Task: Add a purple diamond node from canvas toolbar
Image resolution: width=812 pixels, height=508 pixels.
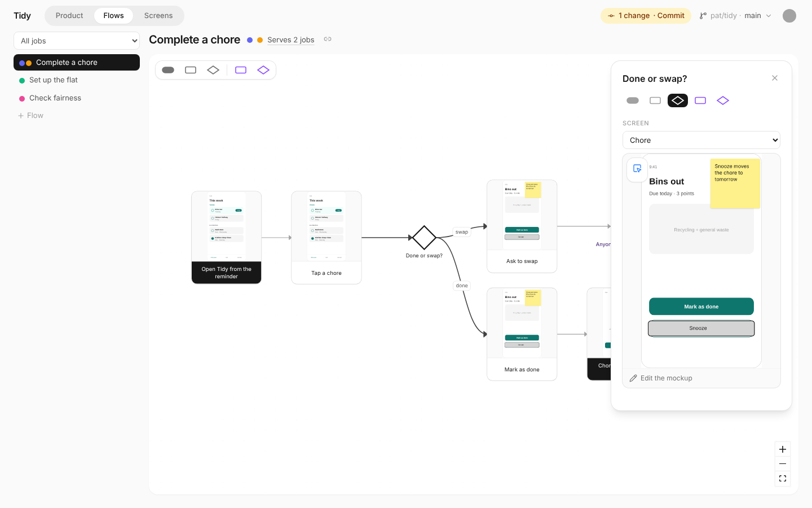Action: pyautogui.click(x=263, y=70)
